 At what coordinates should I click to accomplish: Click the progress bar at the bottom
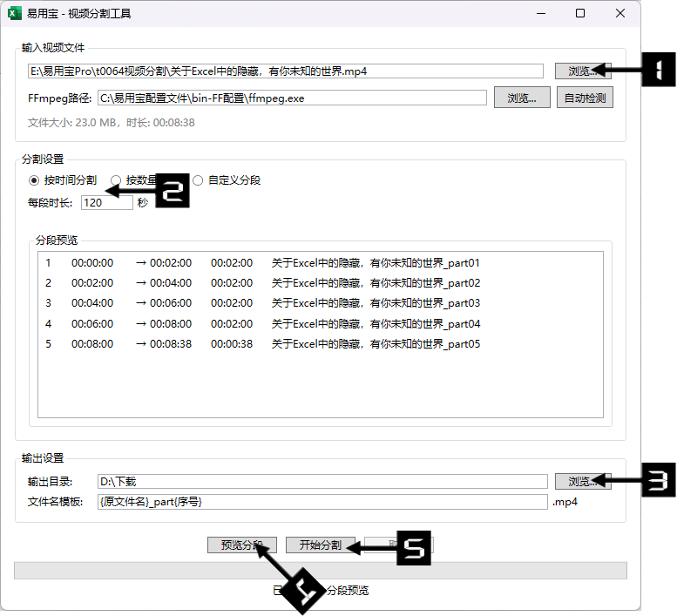(x=321, y=571)
